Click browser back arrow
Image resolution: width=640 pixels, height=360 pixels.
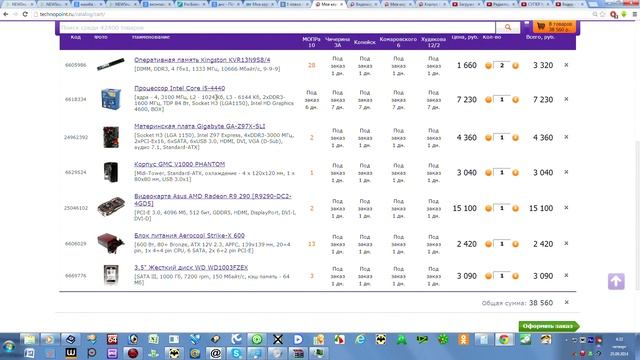pyautogui.click(x=6, y=14)
